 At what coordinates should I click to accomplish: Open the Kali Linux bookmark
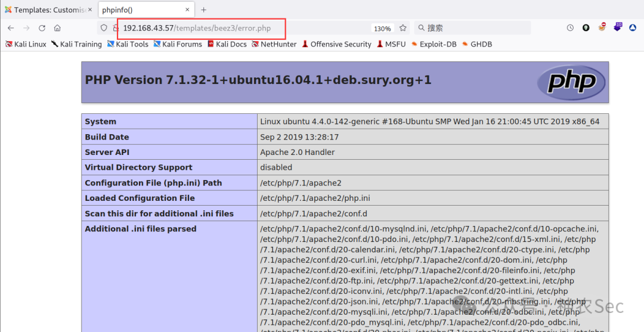click(26, 44)
